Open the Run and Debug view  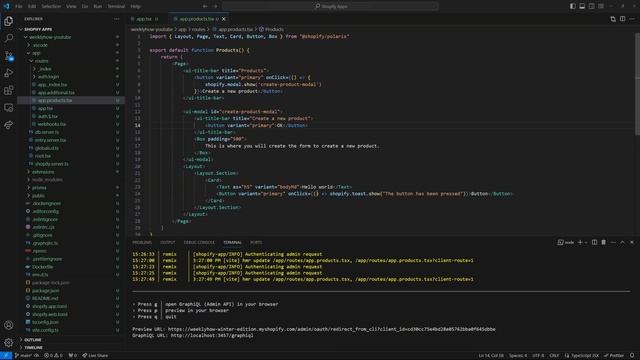click(x=9, y=73)
